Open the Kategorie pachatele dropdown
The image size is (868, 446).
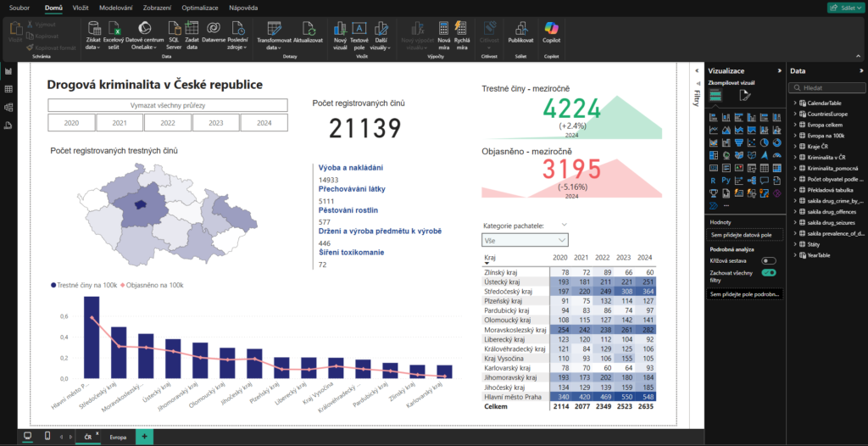pos(526,241)
